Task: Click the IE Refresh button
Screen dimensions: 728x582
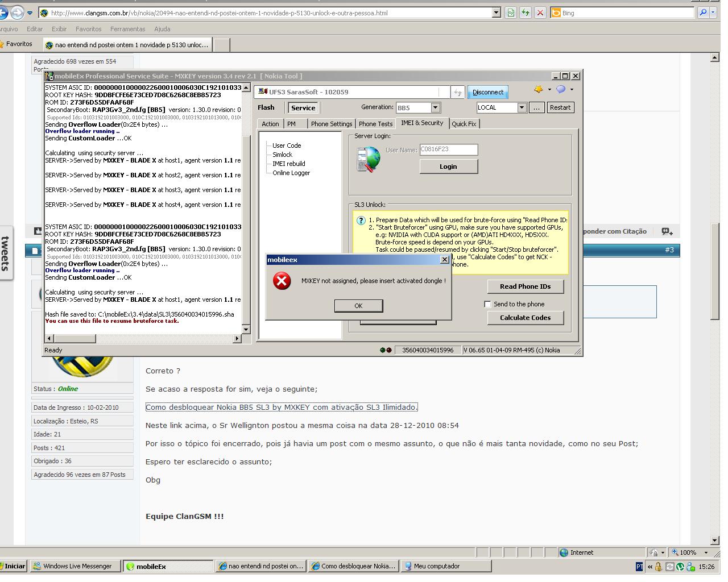Action: [x=525, y=13]
